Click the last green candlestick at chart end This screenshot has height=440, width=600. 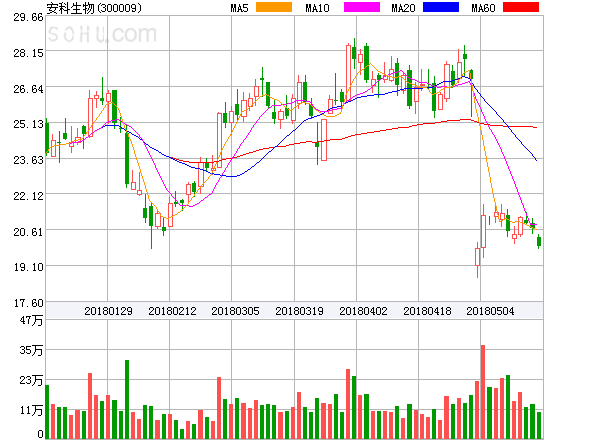click(539, 241)
